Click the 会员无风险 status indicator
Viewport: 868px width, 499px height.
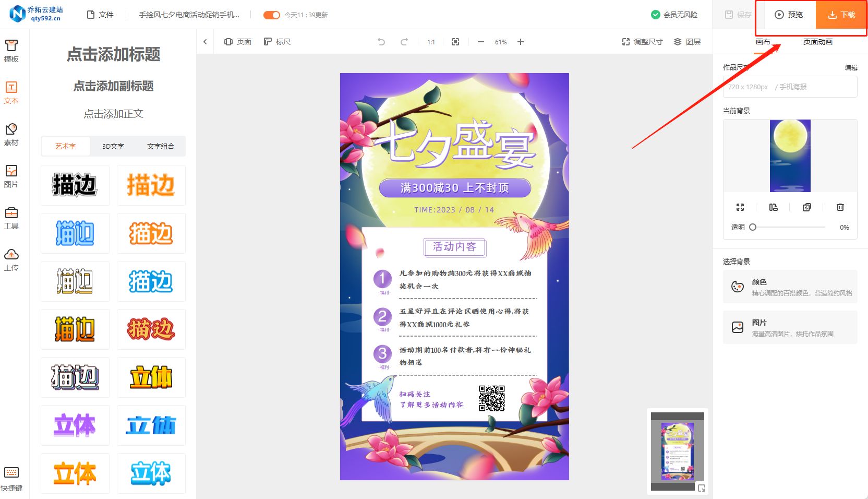click(674, 15)
